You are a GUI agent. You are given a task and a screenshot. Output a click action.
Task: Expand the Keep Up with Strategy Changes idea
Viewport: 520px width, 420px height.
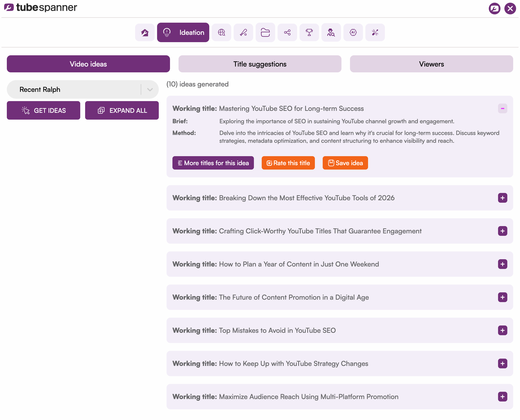pos(503,363)
